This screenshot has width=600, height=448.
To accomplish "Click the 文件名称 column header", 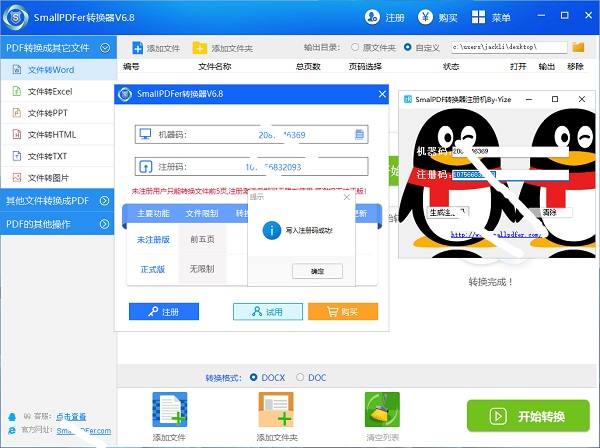I will [x=215, y=66].
